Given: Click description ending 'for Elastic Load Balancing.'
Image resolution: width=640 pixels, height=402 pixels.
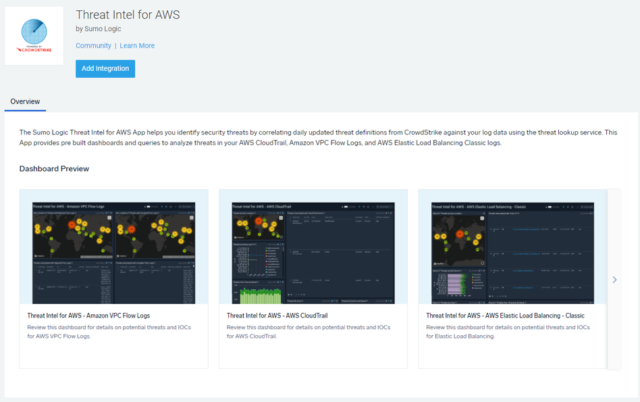Looking at the screenshot, I should [508, 332].
